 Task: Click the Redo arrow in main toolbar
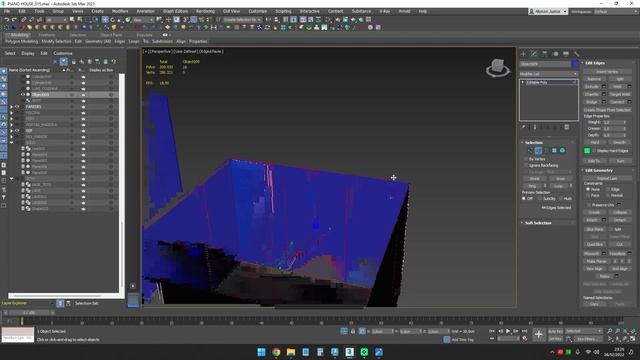coord(14,20)
